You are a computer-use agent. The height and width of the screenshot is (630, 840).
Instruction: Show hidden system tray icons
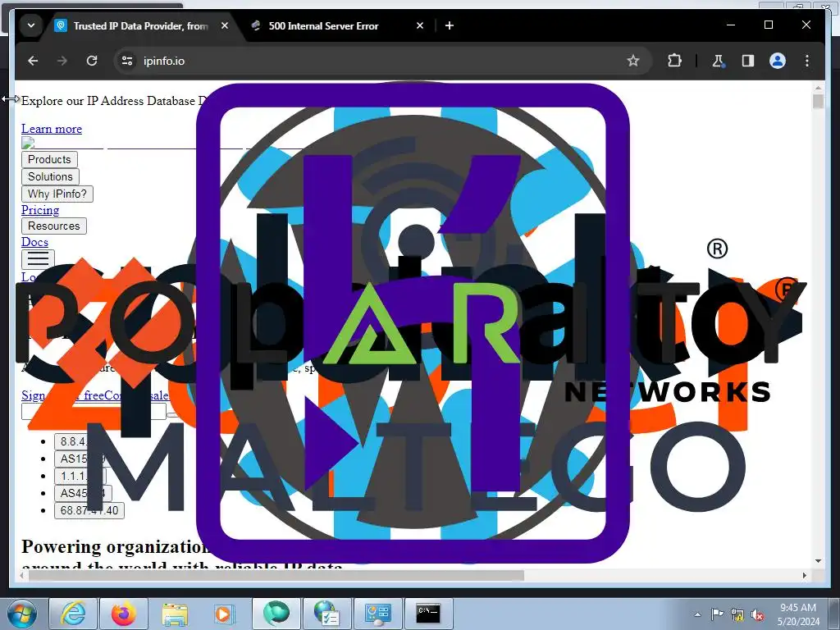click(x=697, y=614)
